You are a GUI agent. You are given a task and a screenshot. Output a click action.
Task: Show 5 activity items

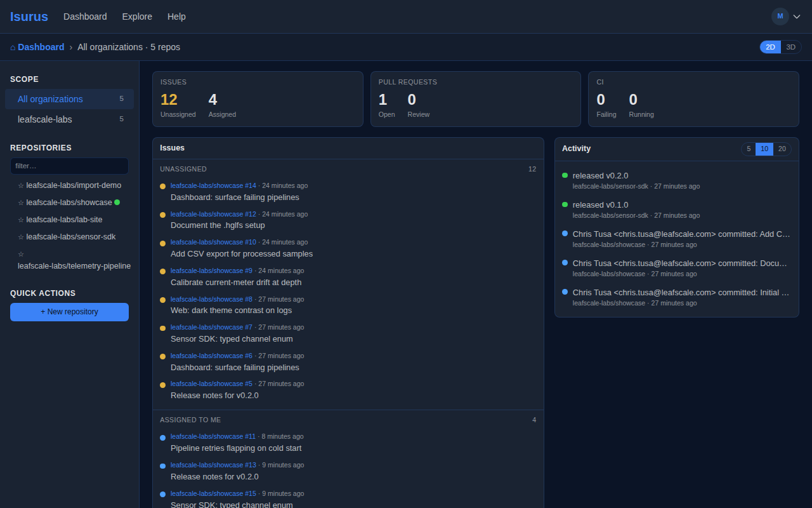(x=749, y=149)
